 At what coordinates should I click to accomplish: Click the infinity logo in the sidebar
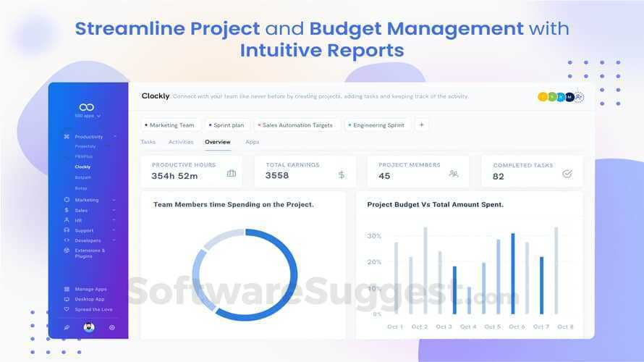tap(87, 107)
